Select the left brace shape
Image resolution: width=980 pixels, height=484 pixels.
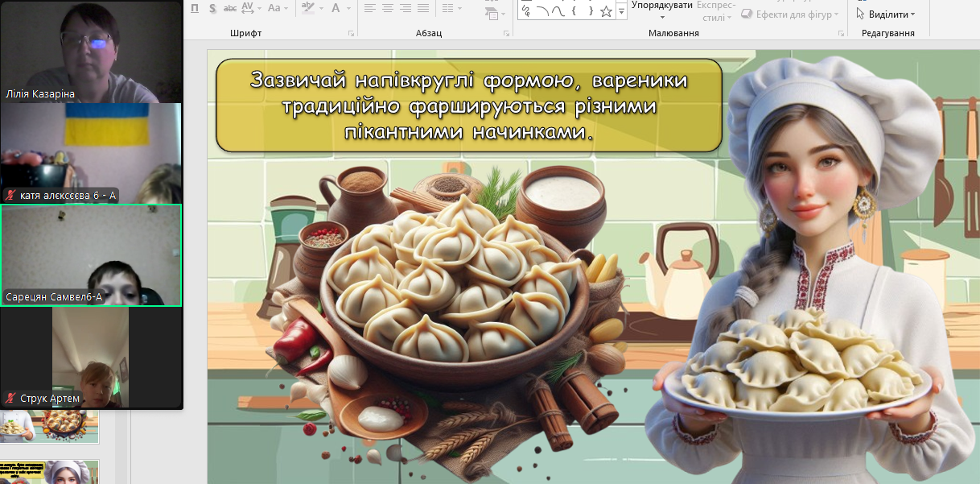pyautogui.click(x=574, y=11)
